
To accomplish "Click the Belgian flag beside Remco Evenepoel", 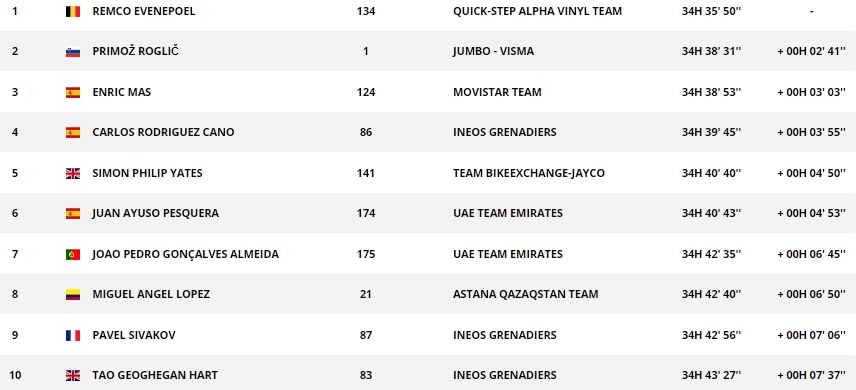I will [73, 11].
